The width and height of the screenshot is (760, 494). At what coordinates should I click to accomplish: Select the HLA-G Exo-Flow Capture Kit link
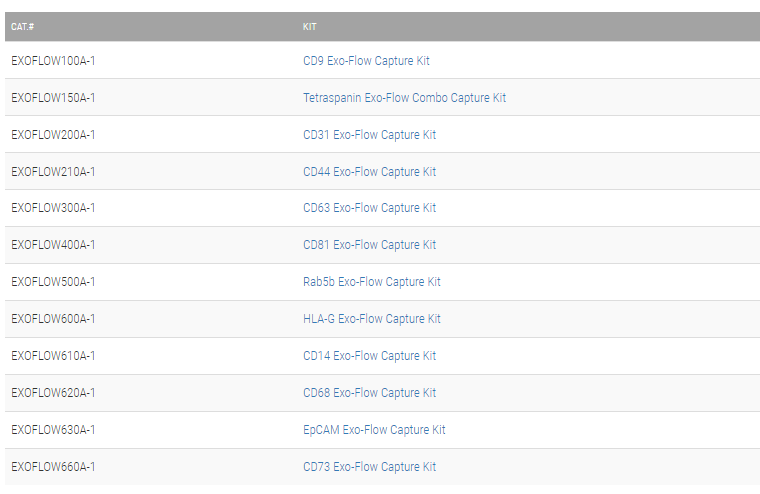coord(371,319)
